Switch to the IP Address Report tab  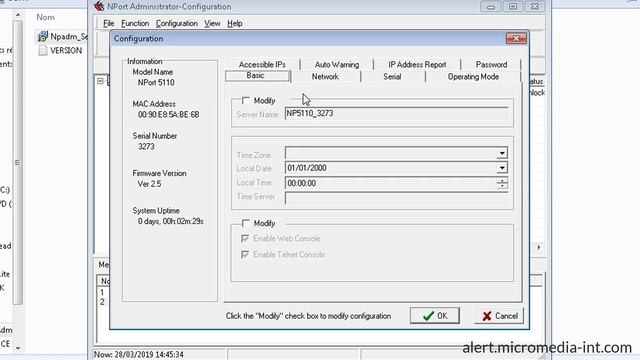pyautogui.click(x=417, y=64)
